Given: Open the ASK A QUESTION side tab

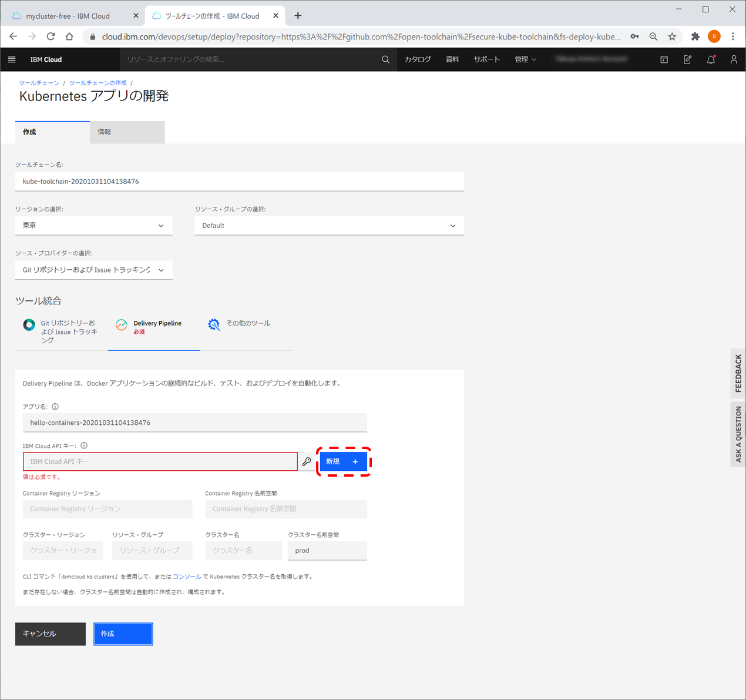Looking at the screenshot, I should [738, 434].
